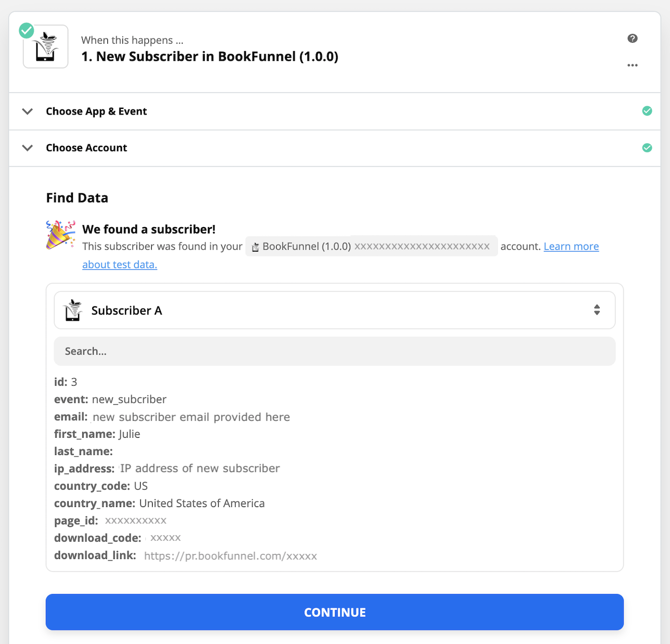Click the Choose Account completed checkmark
670x644 pixels.
(647, 148)
